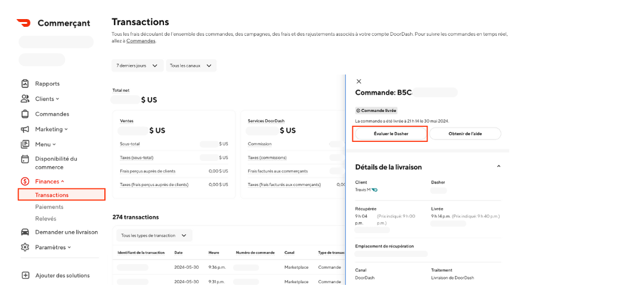Click the Ventes label link
The width and height of the screenshot is (644, 298).
coord(126,121)
